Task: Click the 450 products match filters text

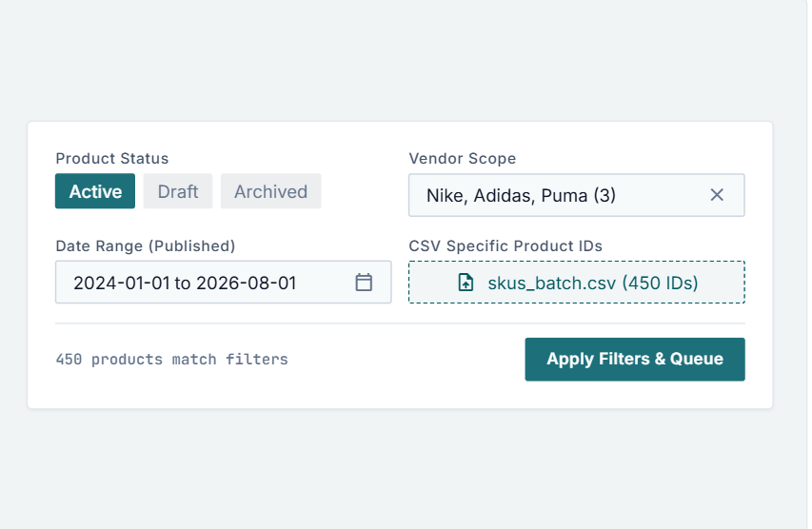Action: (172, 360)
